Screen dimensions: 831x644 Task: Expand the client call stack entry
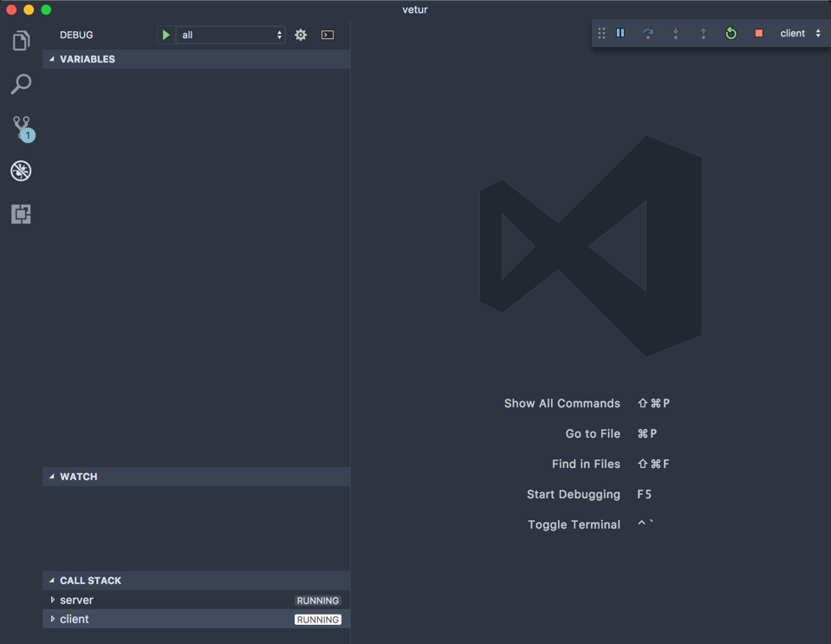(53, 619)
